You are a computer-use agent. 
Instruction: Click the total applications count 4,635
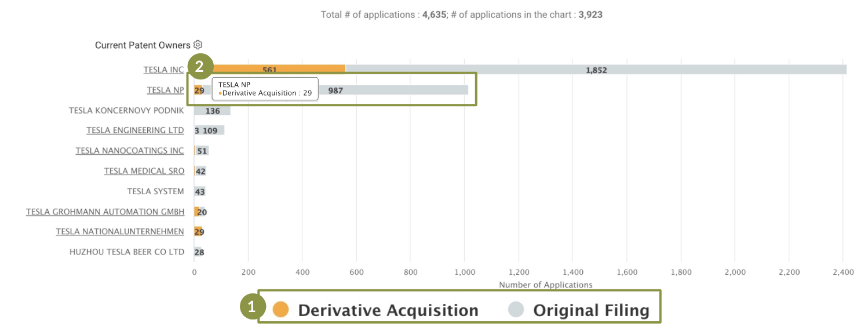click(434, 14)
